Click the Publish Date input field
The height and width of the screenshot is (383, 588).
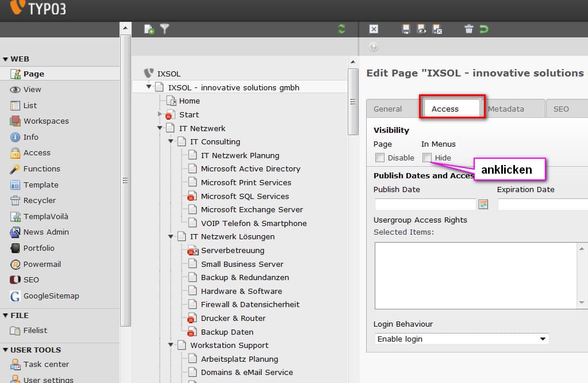(x=425, y=205)
